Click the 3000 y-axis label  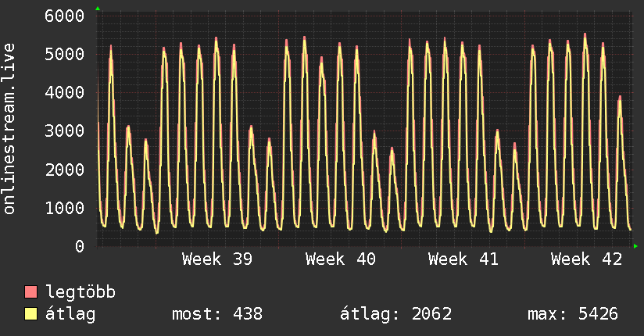pos(65,131)
